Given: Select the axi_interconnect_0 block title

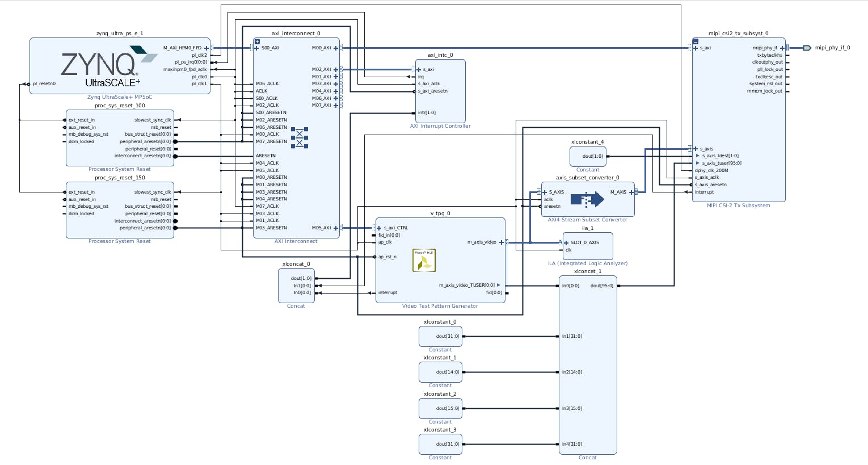Looking at the screenshot, I should 296,33.
